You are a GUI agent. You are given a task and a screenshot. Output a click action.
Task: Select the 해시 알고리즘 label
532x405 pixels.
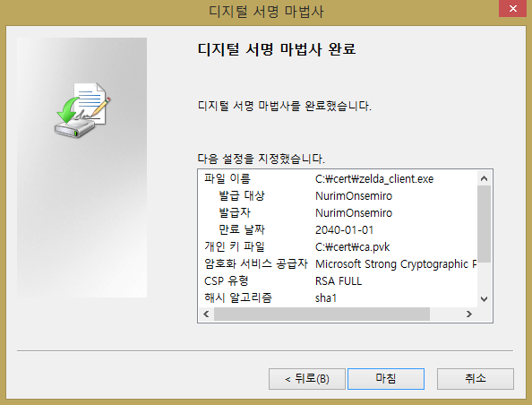coord(238,297)
